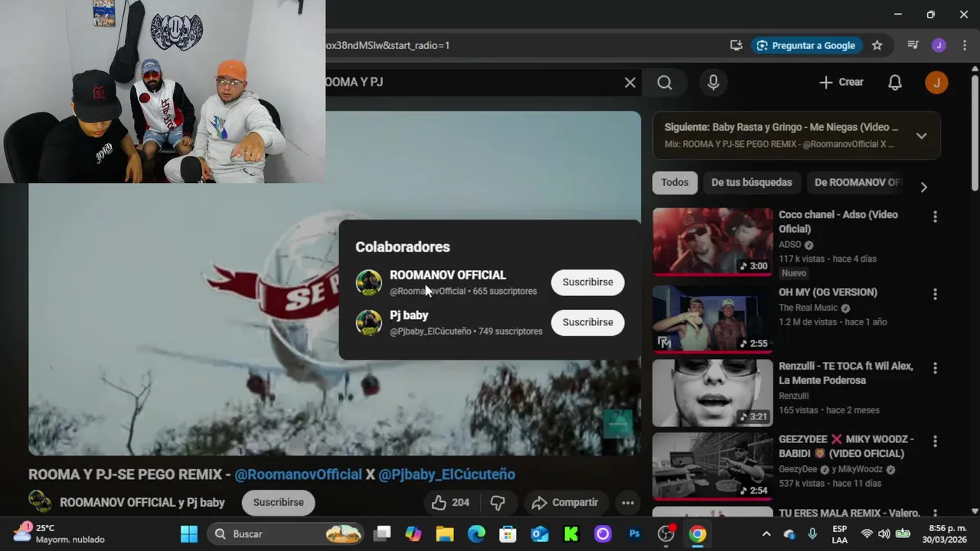The image size is (980, 551).
Task: Open options for GEEZYDEE BABIDI video
Action: (934, 442)
